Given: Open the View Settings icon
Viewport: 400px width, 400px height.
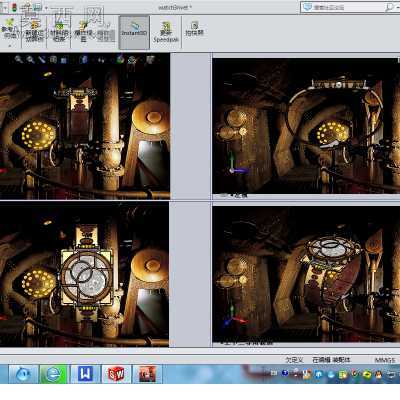Looking at the screenshot, I should click(x=150, y=60).
